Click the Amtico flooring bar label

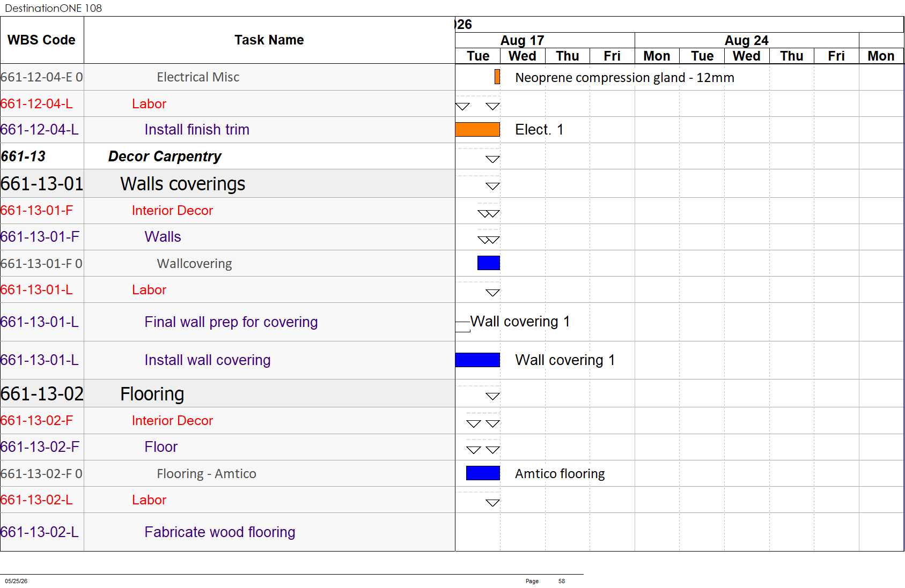(x=560, y=474)
